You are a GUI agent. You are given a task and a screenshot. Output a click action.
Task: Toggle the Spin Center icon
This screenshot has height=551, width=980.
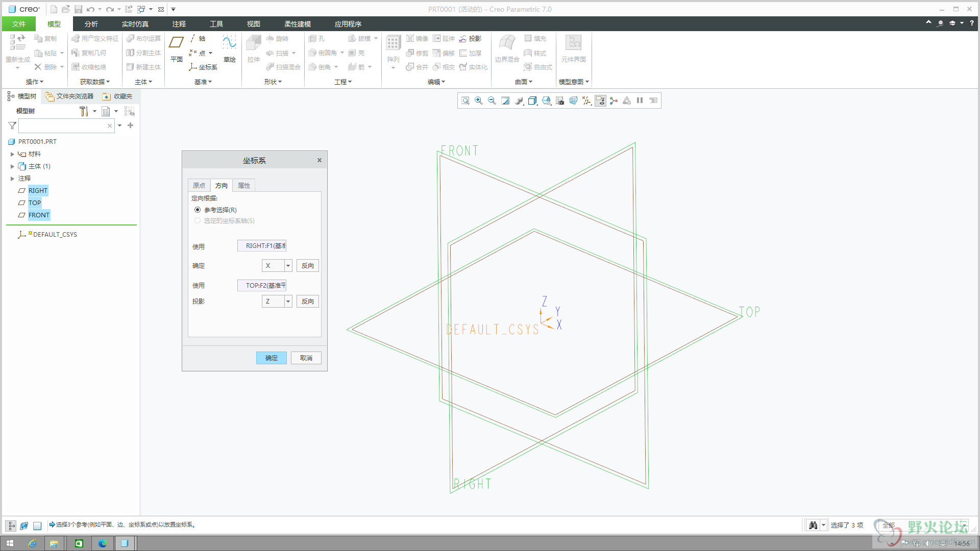pyautogui.click(x=614, y=101)
